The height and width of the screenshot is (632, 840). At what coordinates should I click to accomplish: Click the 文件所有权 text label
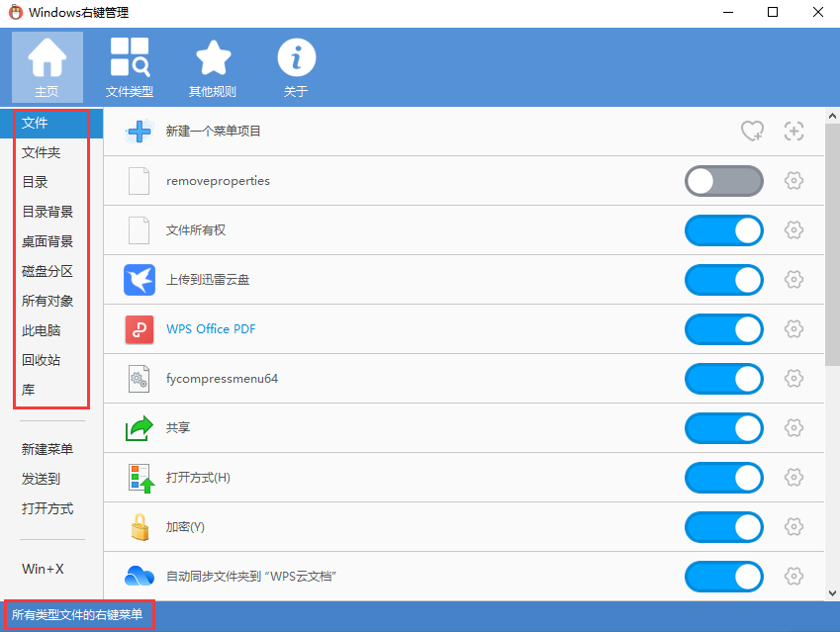click(x=196, y=230)
